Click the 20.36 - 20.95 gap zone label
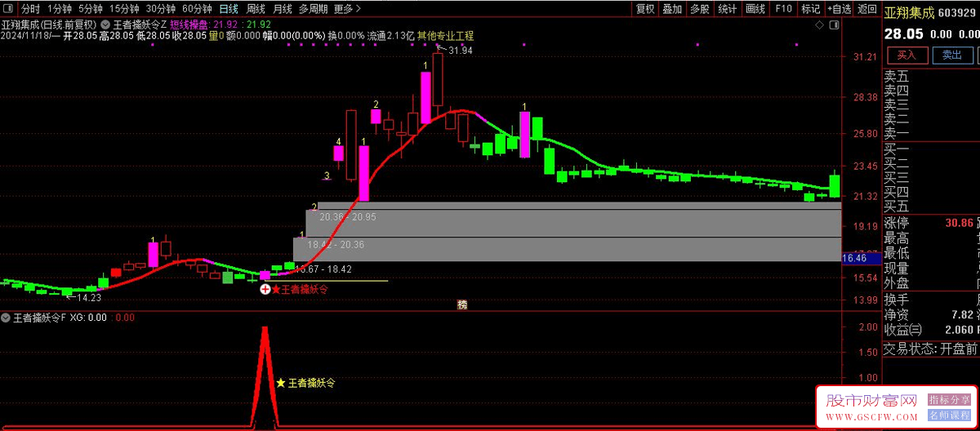The image size is (980, 431). pyautogui.click(x=348, y=217)
